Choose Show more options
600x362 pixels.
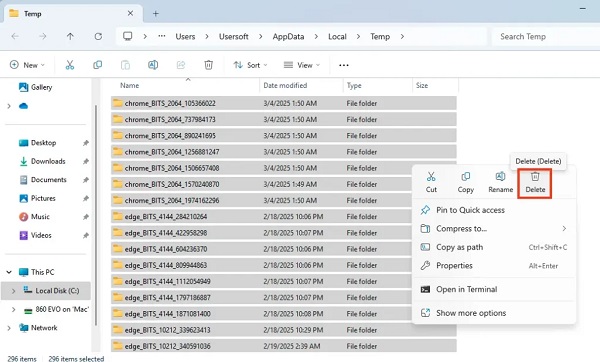pos(494,313)
